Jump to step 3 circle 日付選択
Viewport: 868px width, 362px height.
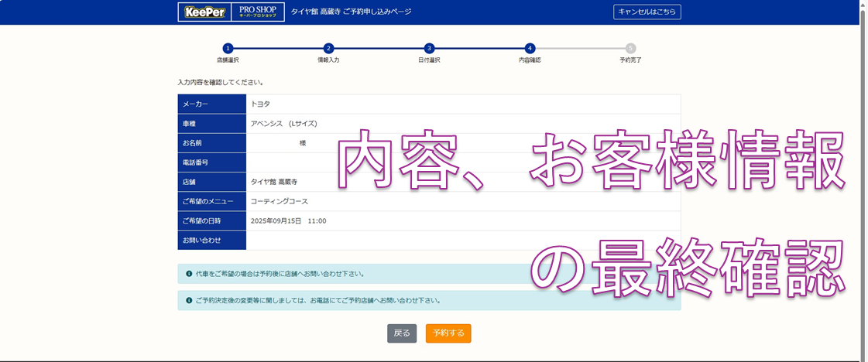click(x=429, y=48)
